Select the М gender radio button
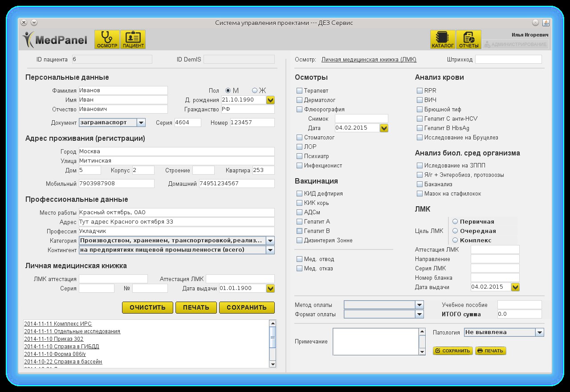This screenshot has width=570, height=392. (228, 90)
